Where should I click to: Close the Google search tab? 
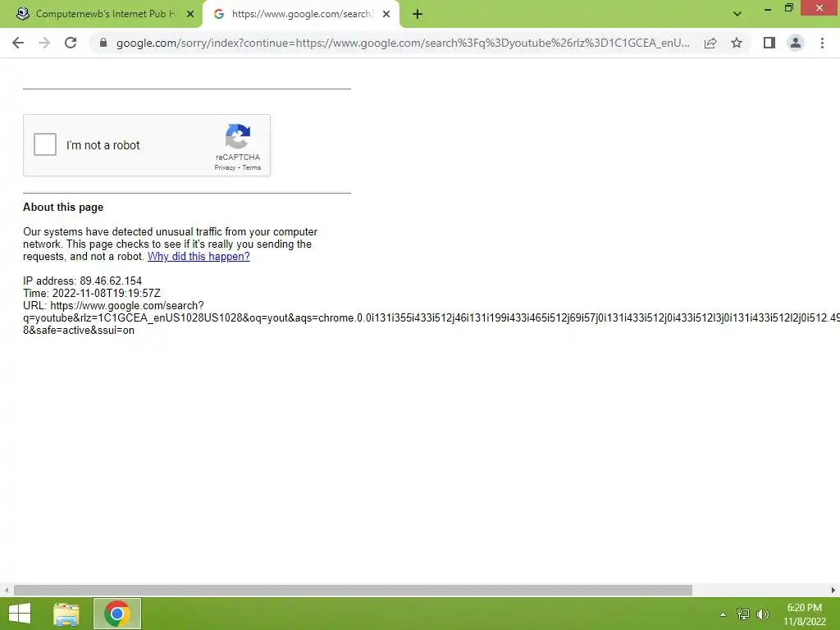pos(386,14)
